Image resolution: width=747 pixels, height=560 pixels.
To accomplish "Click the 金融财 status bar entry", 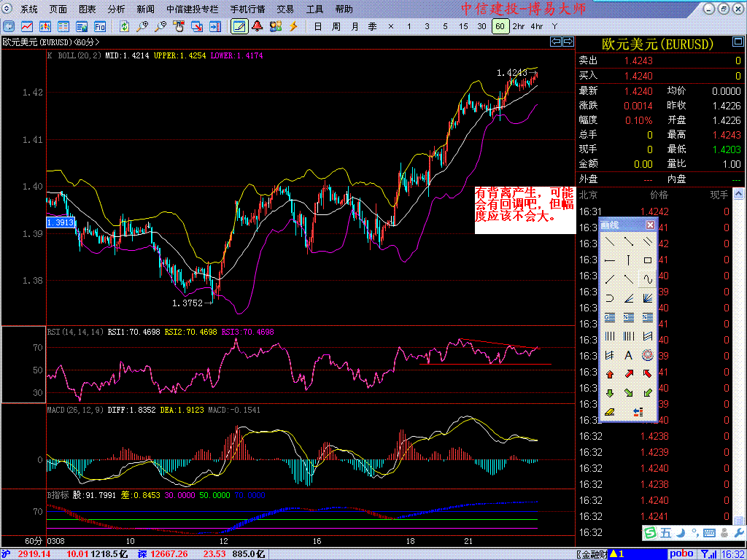I will (594, 554).
